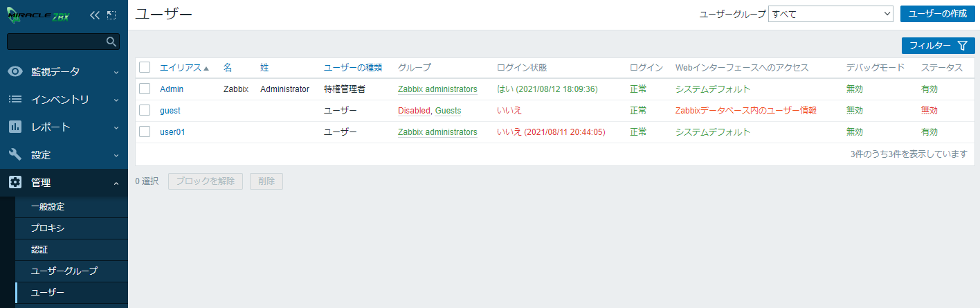Click the sidebar kiosk mode icon
Screen dimensions: 980x308
click(111, 15)
